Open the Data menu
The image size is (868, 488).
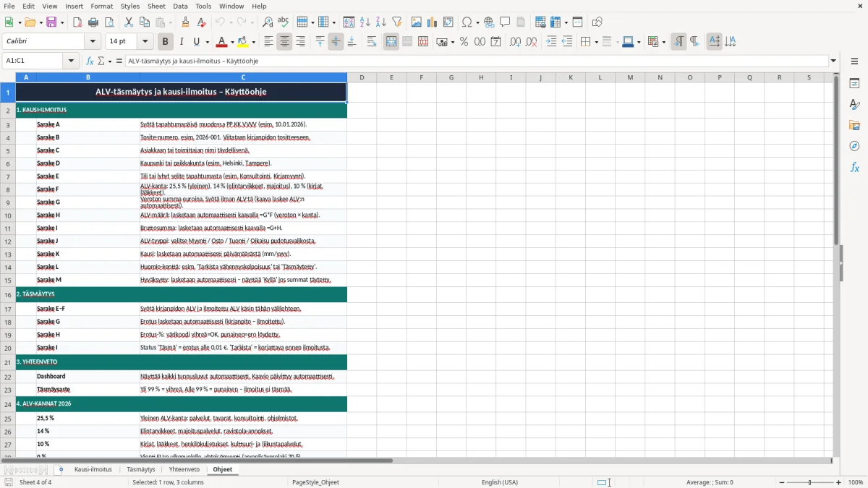180,6
